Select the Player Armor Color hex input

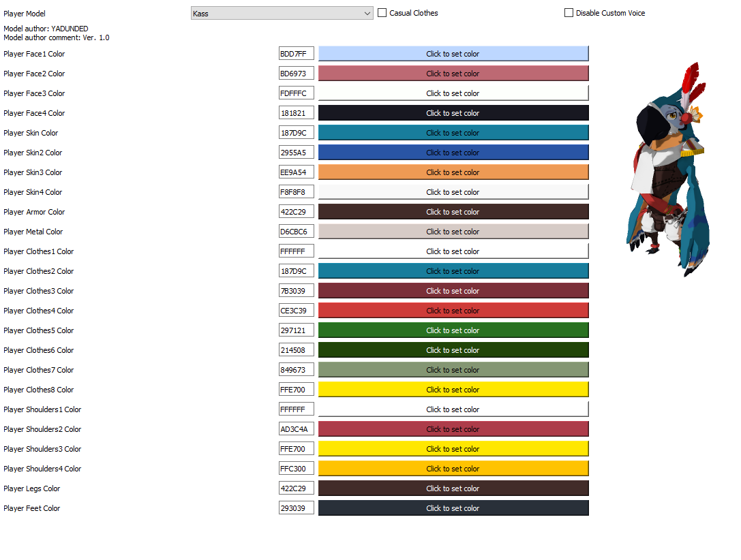pos(297,212)
